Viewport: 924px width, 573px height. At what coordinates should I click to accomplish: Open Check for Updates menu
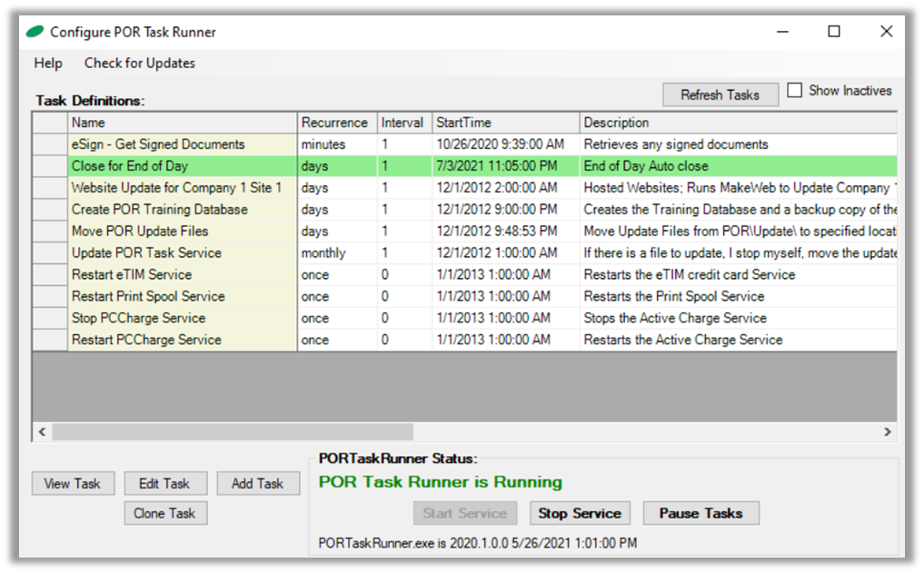pos(139,63)
